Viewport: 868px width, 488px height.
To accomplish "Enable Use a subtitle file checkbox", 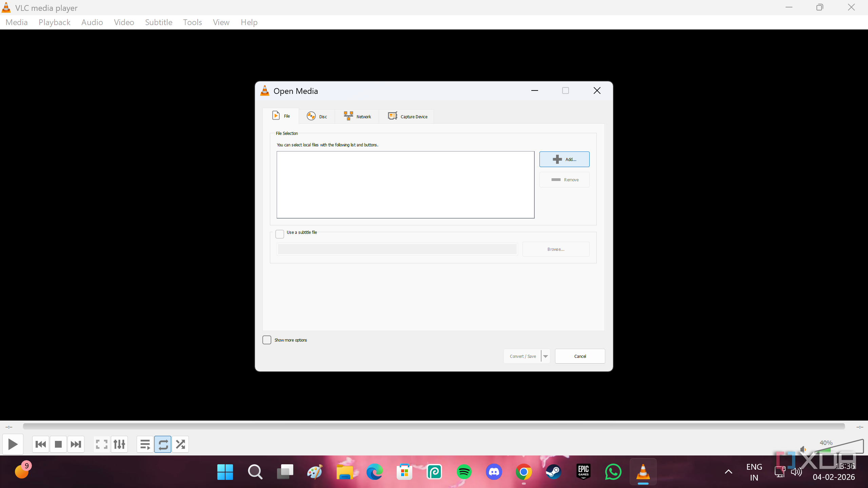I will [280, 234].
